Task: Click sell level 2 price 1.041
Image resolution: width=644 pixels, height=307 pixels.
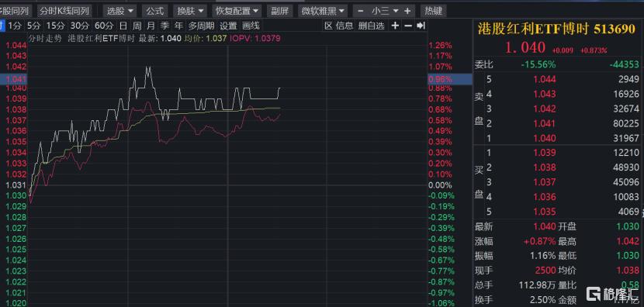Action: 545,123
